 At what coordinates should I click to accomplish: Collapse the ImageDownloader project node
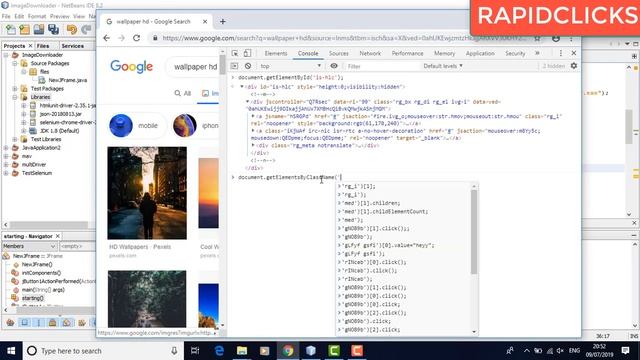coord(6,55)
